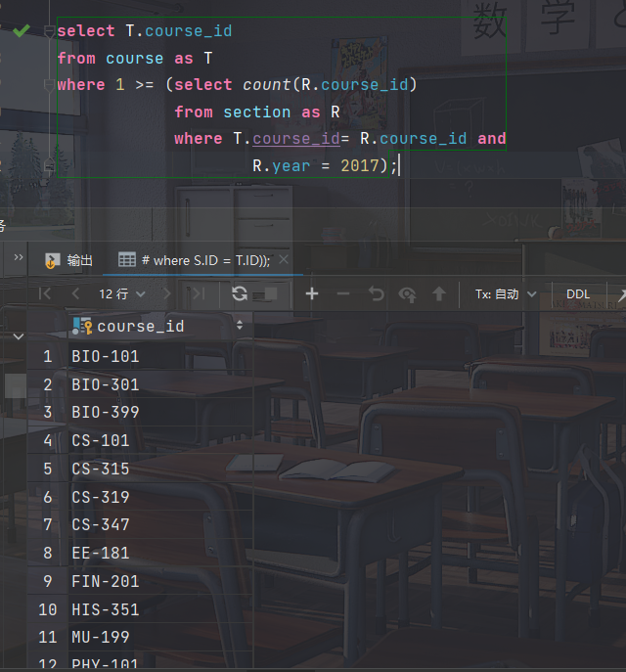Select cell FIN-201
626x672 pixels.
(x=160, y=582)
